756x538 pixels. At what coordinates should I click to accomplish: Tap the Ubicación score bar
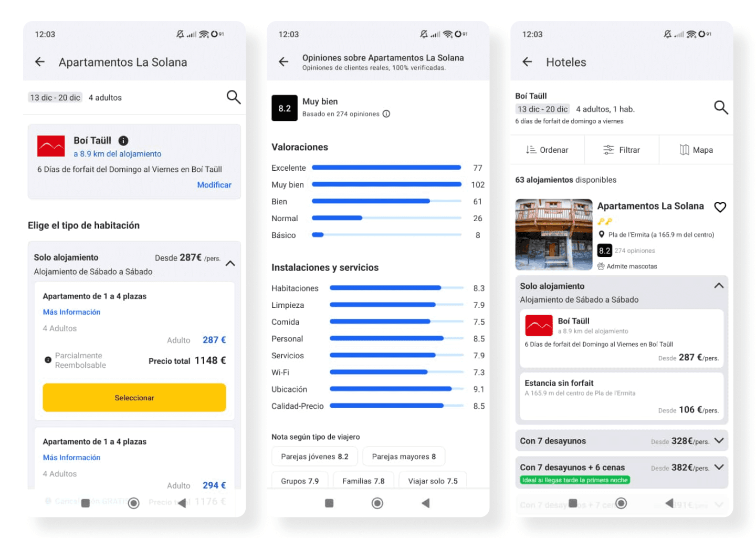tap(396, 389)
